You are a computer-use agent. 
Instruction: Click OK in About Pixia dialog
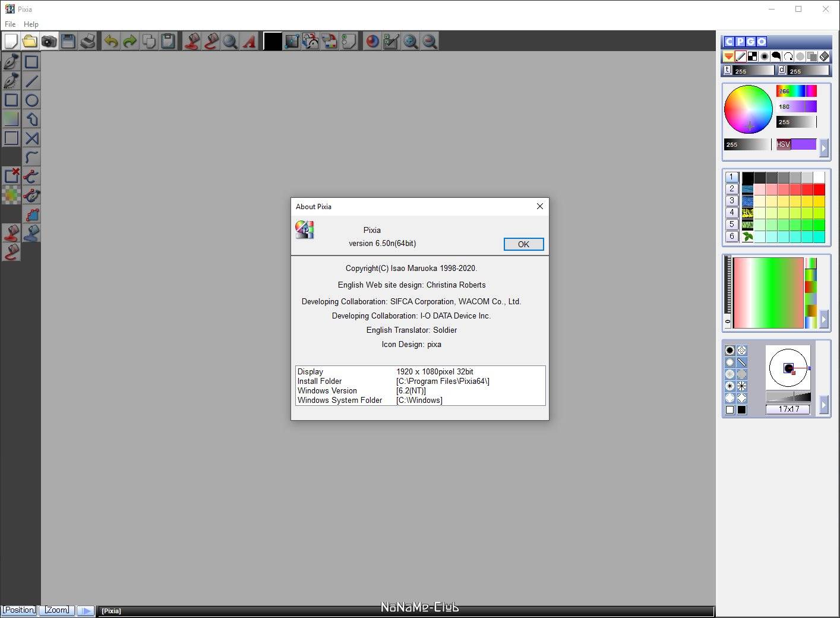click(x=523, y=244)
